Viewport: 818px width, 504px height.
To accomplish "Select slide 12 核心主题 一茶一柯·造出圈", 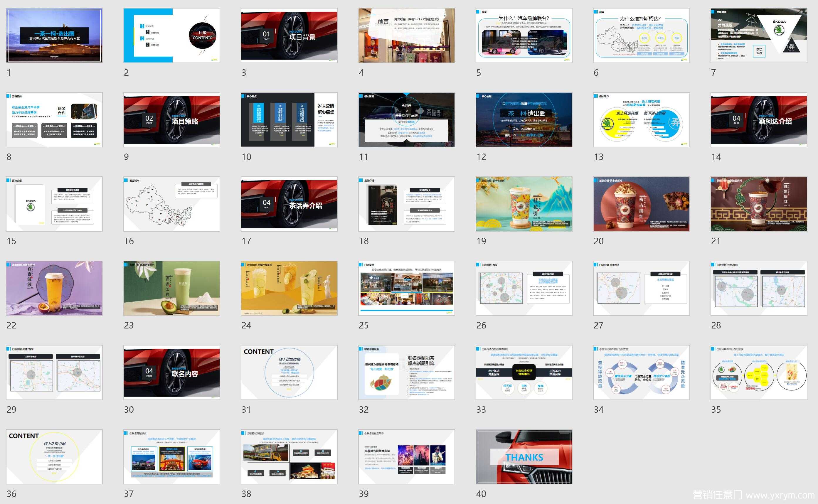I will click(x=524, y=120).
